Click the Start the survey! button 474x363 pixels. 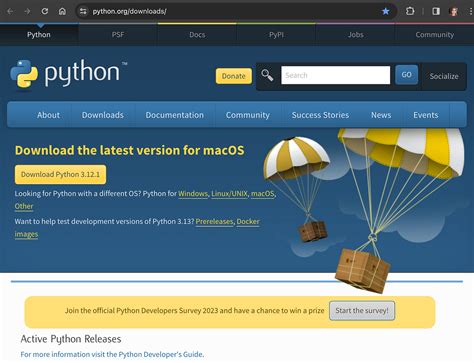pos(362,311)
